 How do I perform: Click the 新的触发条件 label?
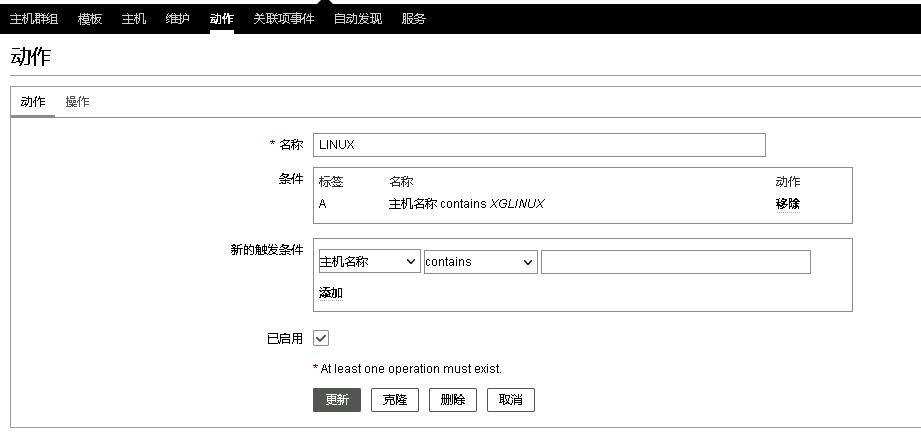click(x=267, y=250)
